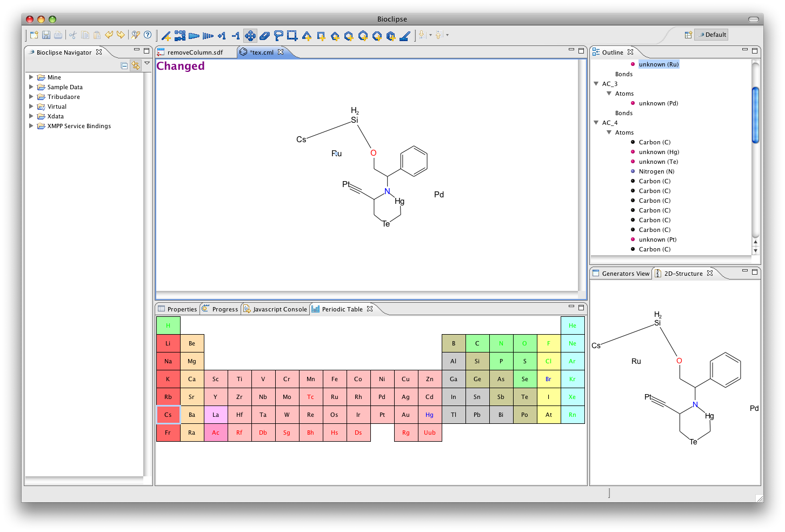Switch to the removeColumn.sdf tab
Image resolution: width=785 pixels, height=532 pixels.
(x=195, y=52)
